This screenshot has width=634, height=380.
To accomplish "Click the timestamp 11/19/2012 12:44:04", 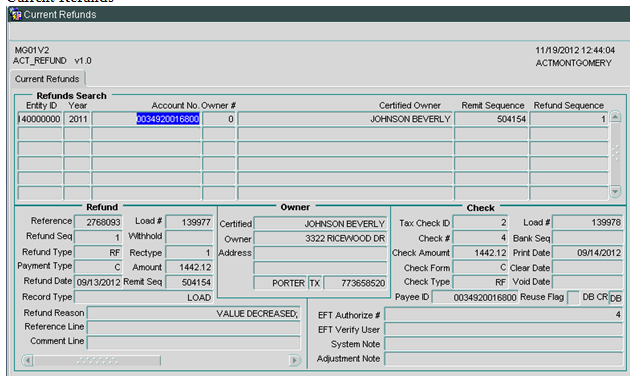I will (575, 50).
